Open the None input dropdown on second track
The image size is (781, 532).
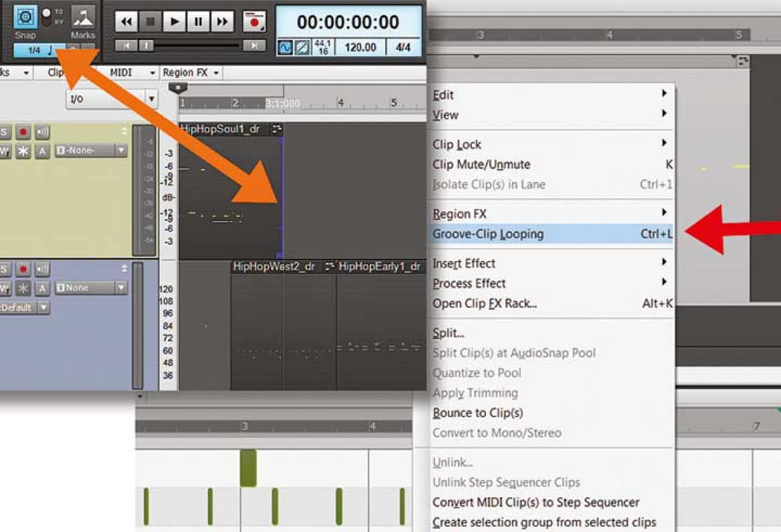click(x=91, y=288)
